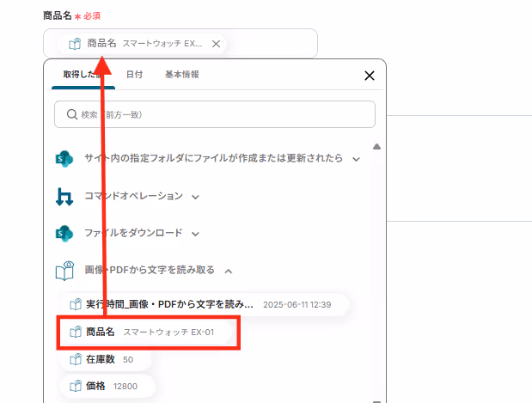
Task: Choose the 価格 12800 value
Action: coord(107,386)
